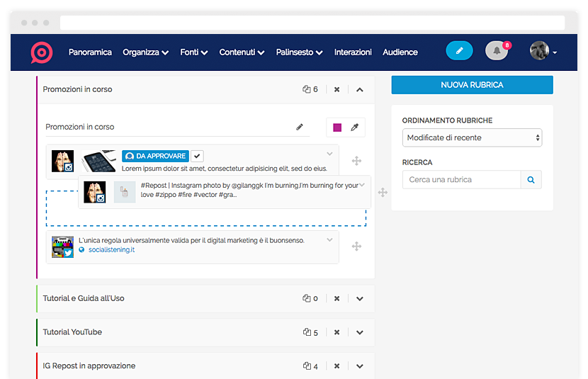
Task: Open the phone image thumbnail of Lorem post
Action: pyautogui.click(x=98, y=162)
